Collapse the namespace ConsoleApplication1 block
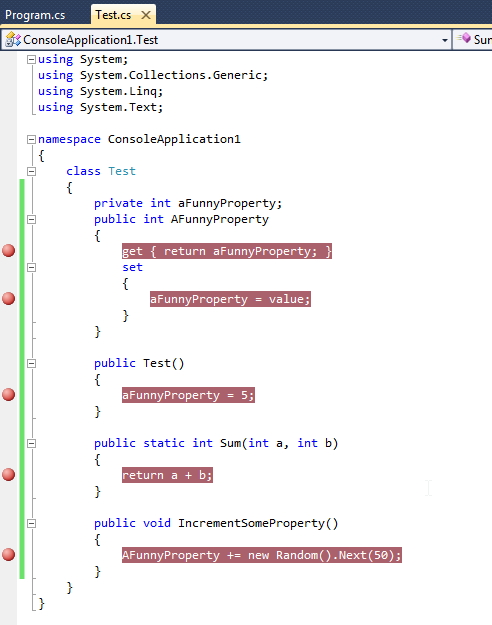This screenshot has height=625, width=492. (31, 139)
